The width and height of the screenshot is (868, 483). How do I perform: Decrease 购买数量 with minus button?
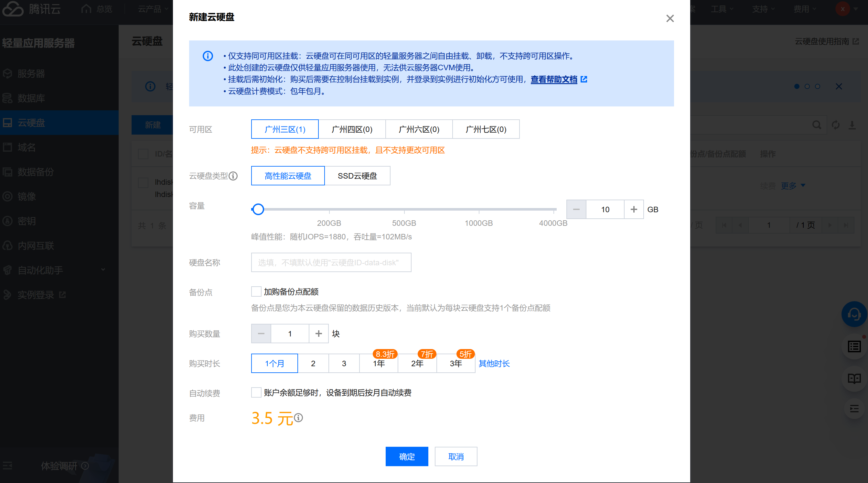261,334
